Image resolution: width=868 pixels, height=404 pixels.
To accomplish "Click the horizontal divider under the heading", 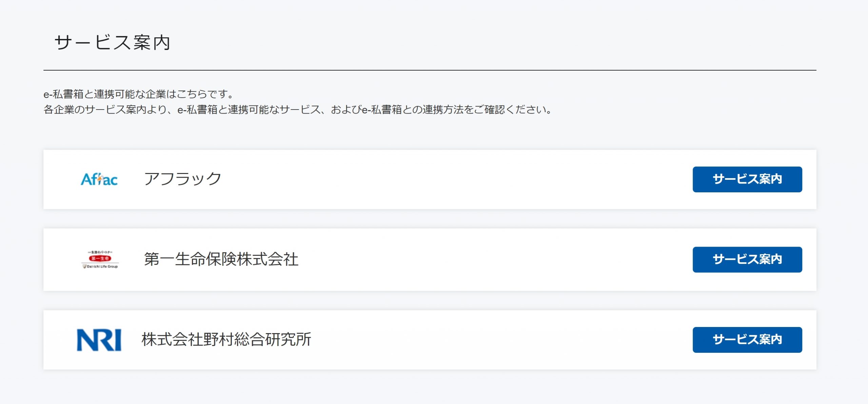I will (x=430, y=70).
